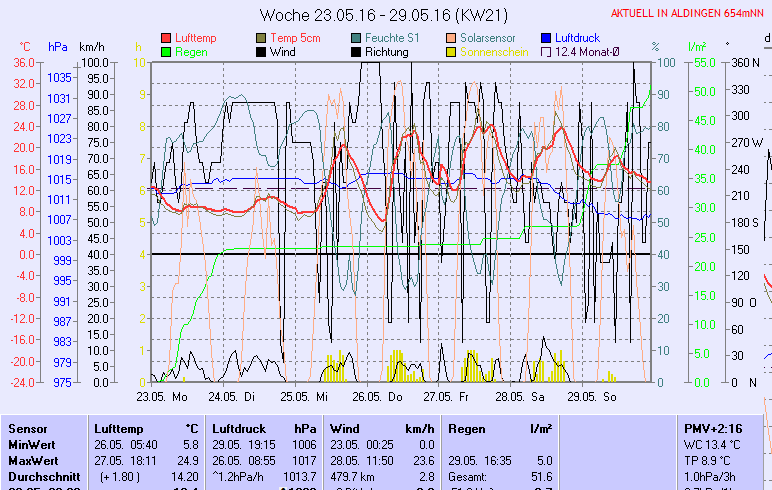Click the AKTUELL IN ALDINGEN 654mNN text
The height and width of the screenshot is (490, 772).
click(688, 14)
